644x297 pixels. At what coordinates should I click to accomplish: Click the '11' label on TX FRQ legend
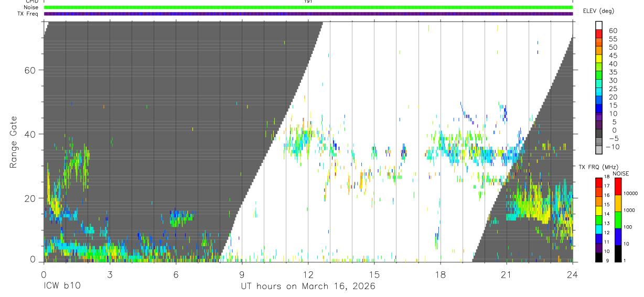pyautogui.click(x=607, y=242)
